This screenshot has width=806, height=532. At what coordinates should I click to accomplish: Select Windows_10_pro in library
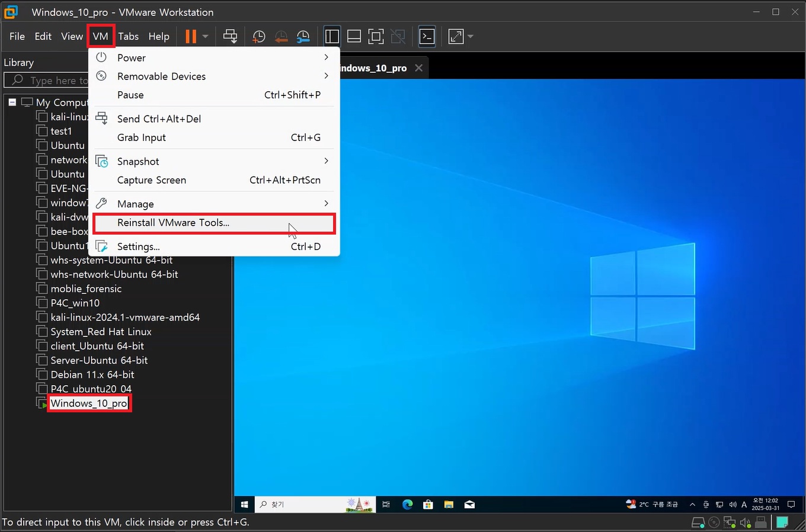pyautogui.click(x=89, y=403)
